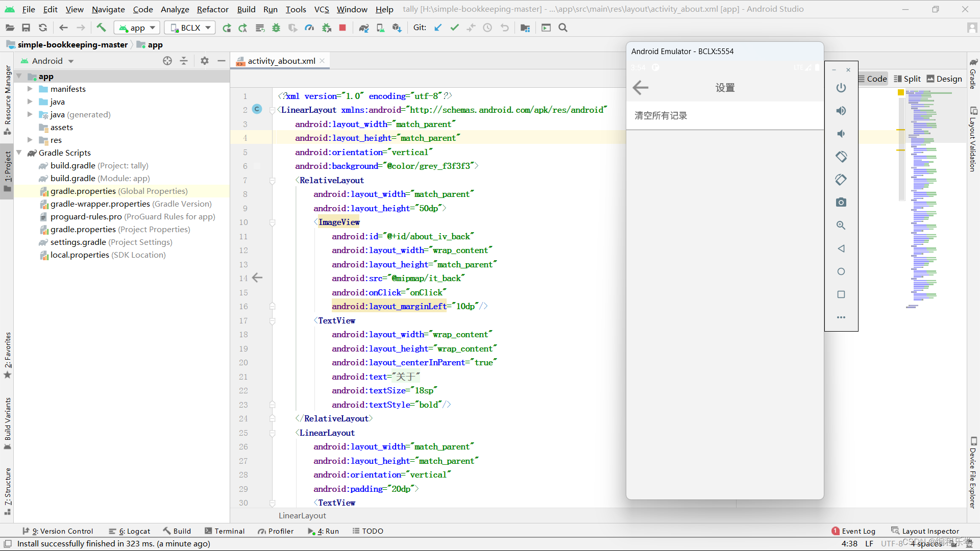
Task: Select the activity_about.xml editor tab
Action: tap(281, 61)
